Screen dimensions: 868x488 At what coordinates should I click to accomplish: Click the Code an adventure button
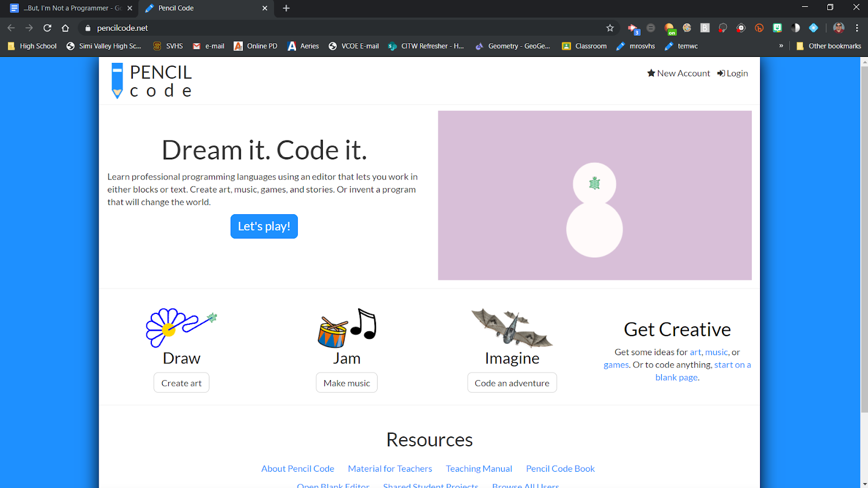[x=512, y=383]
